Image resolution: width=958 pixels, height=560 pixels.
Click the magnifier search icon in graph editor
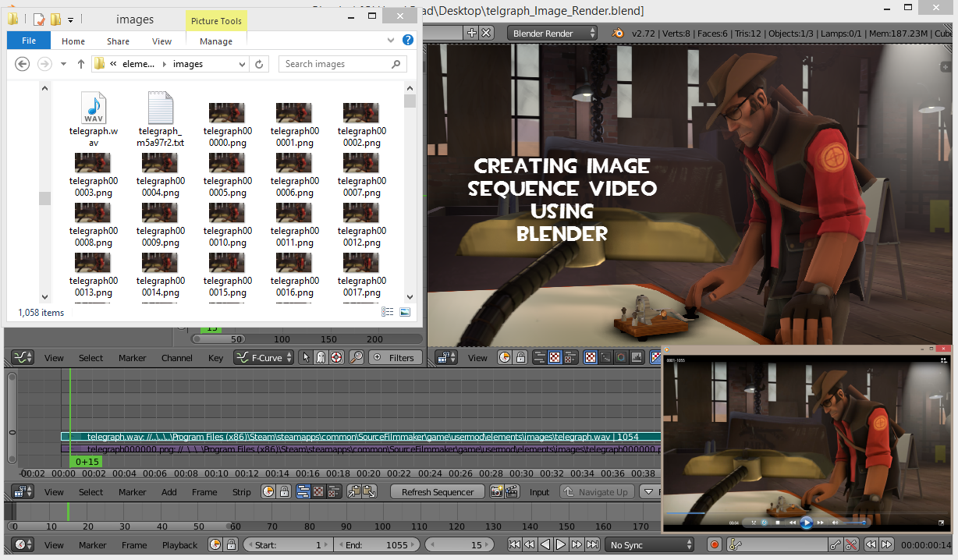(x=357, y=358)
